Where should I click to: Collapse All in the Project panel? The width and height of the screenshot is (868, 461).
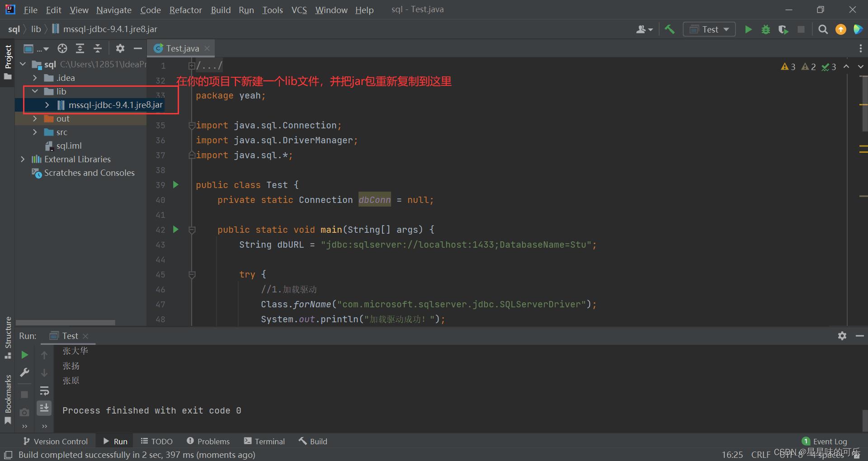click(98, 48)
